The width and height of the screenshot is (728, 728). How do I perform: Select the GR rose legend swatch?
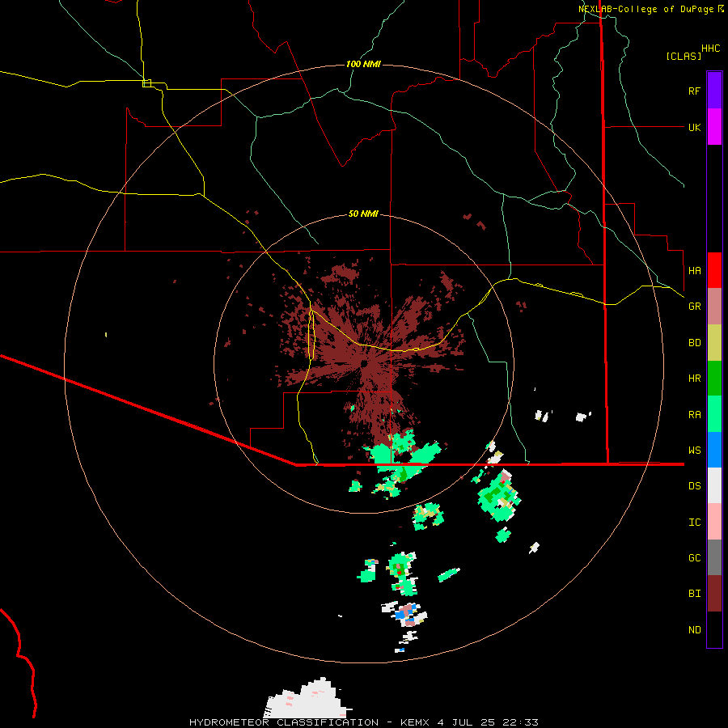pos(714,307)
